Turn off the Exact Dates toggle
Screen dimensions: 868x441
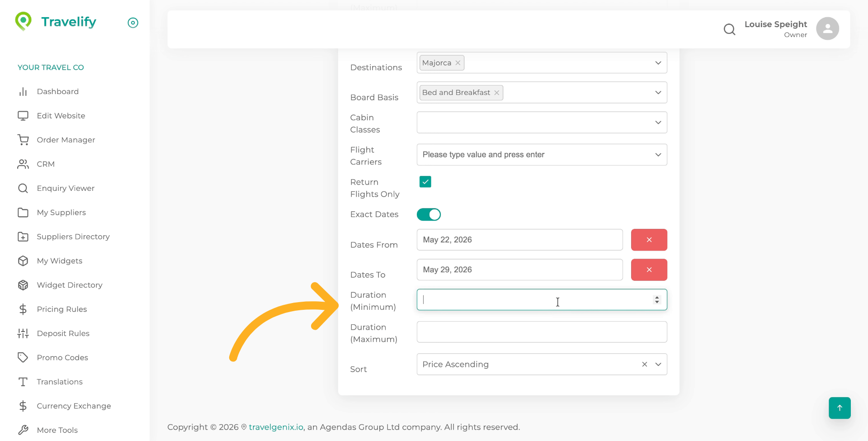pos(429,214)
